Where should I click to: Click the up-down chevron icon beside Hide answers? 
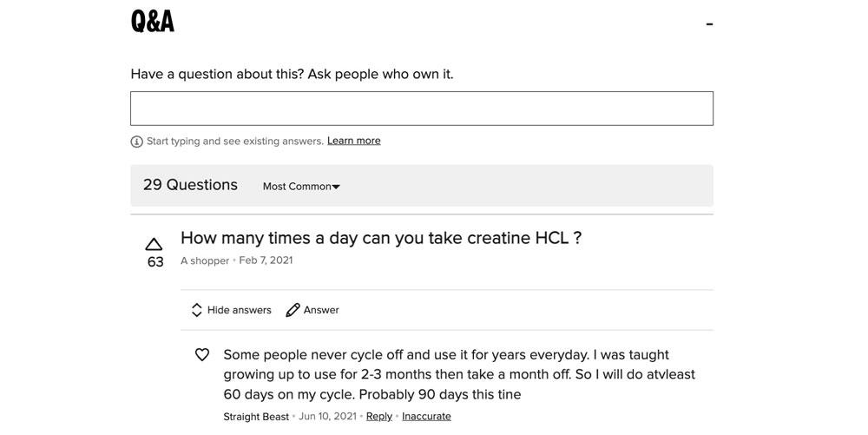(196, 310)
